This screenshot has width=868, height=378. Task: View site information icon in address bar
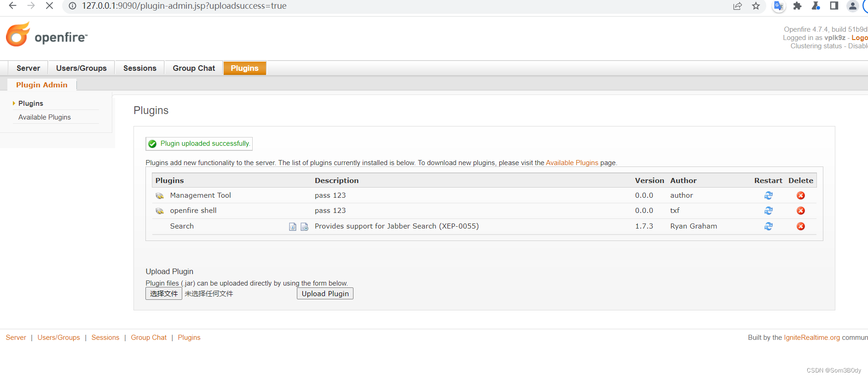[x=72, y=6]
